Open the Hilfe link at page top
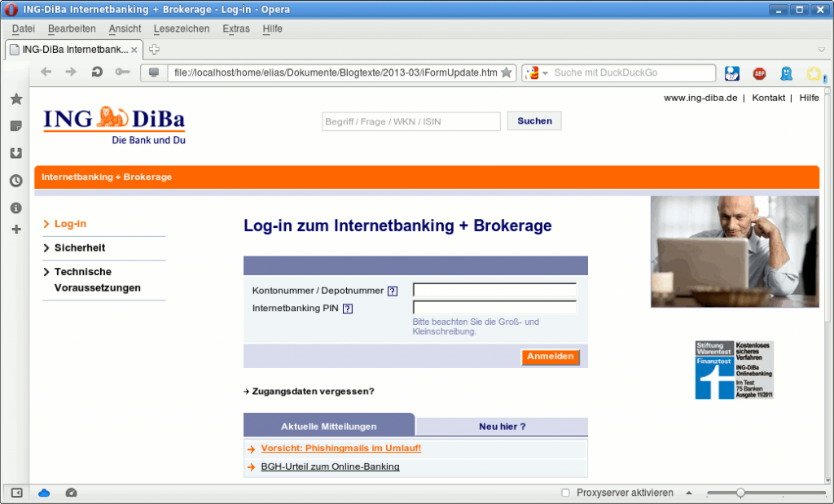This screenshot has height=504, width=834. [809, 98]
